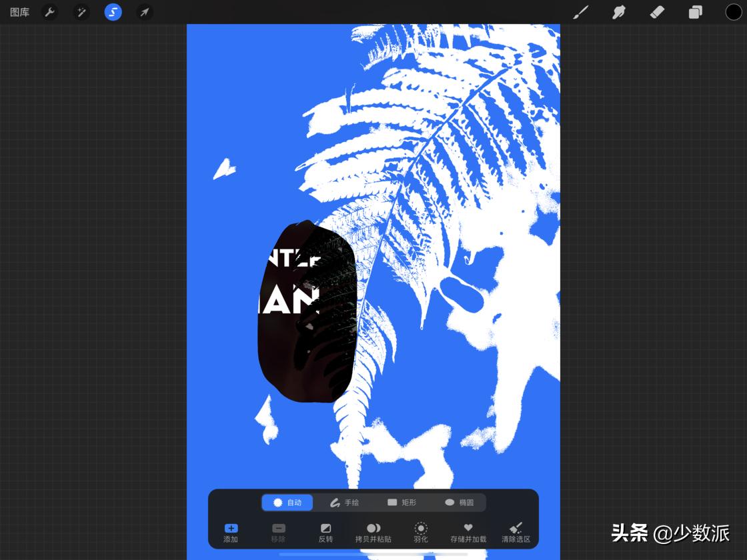Open the Actions wrench menu
Viewport: 747px width, 560px height.
[x=49, y=11]
